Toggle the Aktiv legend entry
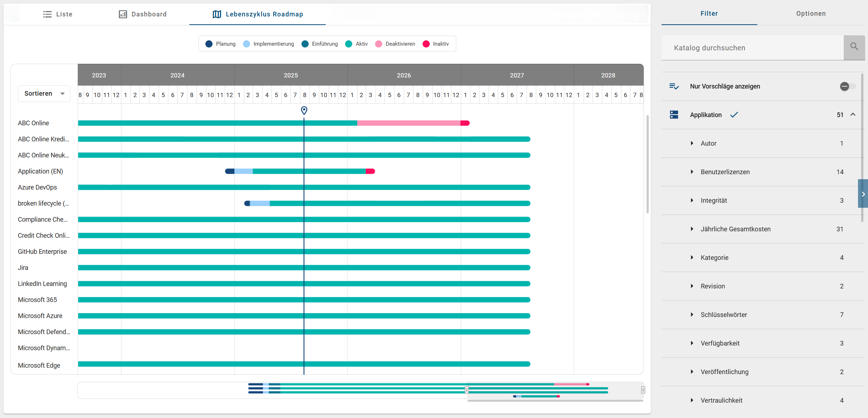868x418 pixels. (356, 44)
